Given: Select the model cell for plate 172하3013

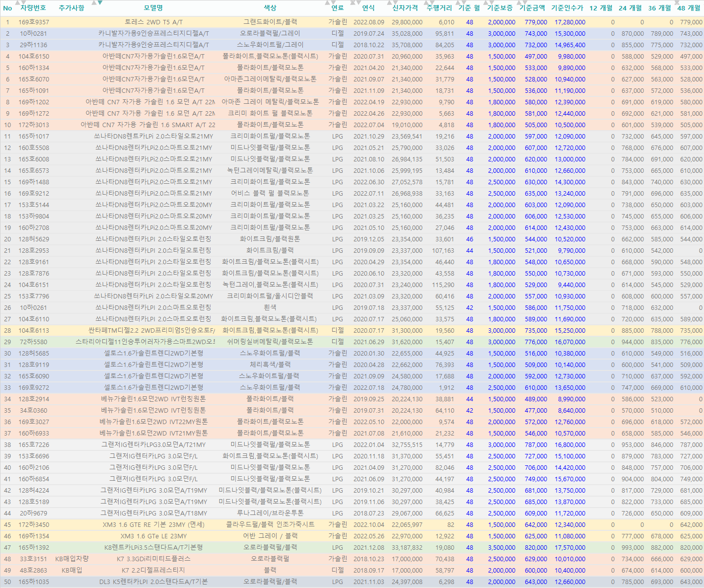Looking at the screenshot, I should pos(148,125).
